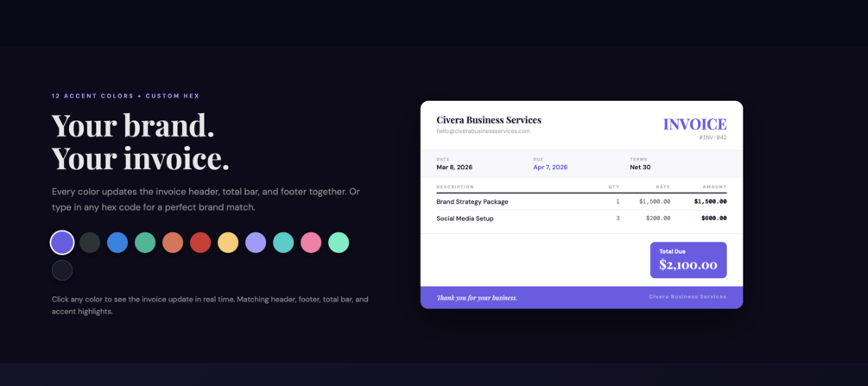Image resolution: width=868 pixels, height=386 pixels.
Task: Pick the turquoise accent color swatch
Action: point(283,243)
